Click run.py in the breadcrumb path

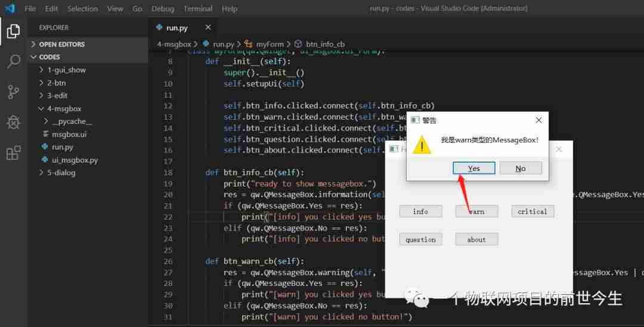point(224,44)
